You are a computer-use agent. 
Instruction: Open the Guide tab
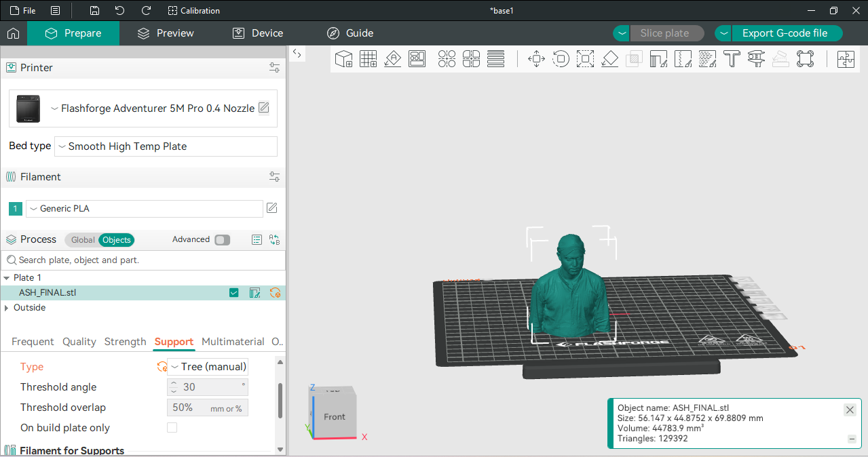[x=350, y=33]
